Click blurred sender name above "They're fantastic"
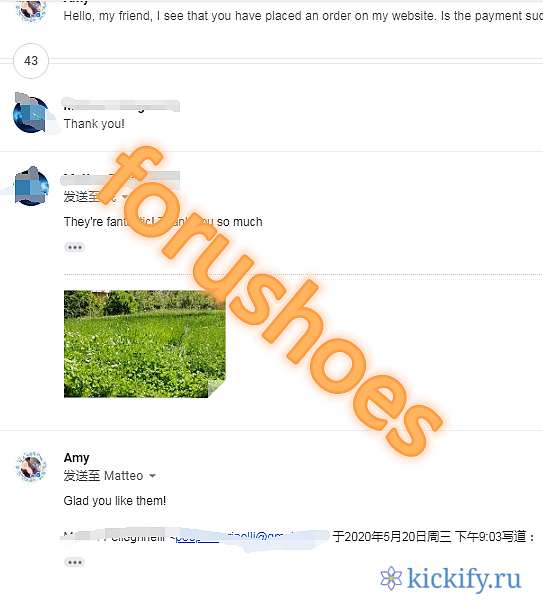Image resolution: width=543 pixels, height=607 pixels. click(x=120, y=178)
